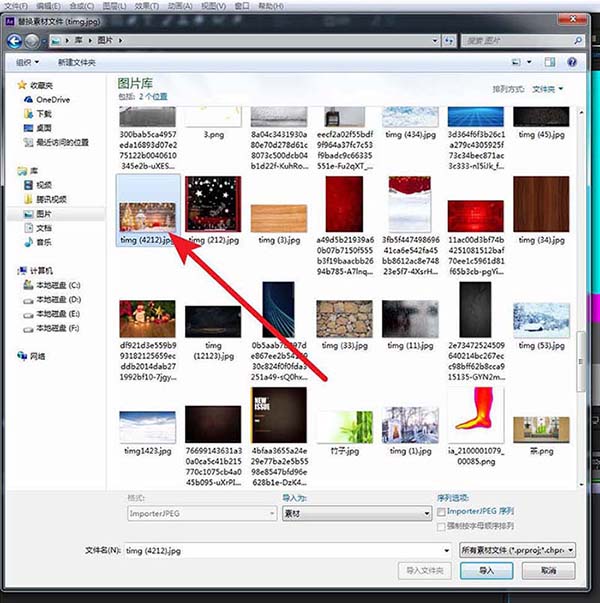Open the 导入为 素材 dropdown
This screenshot has width=600, height=603.
click(357, 513)
